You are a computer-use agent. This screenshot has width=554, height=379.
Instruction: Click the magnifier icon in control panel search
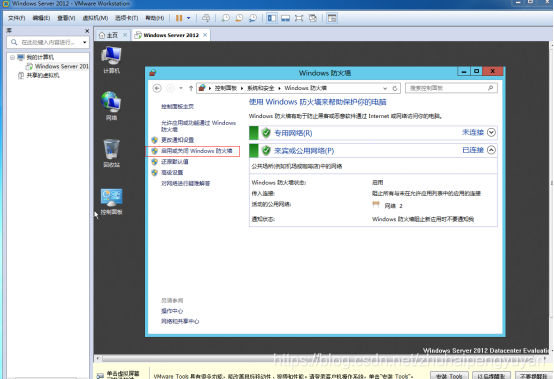491,88
